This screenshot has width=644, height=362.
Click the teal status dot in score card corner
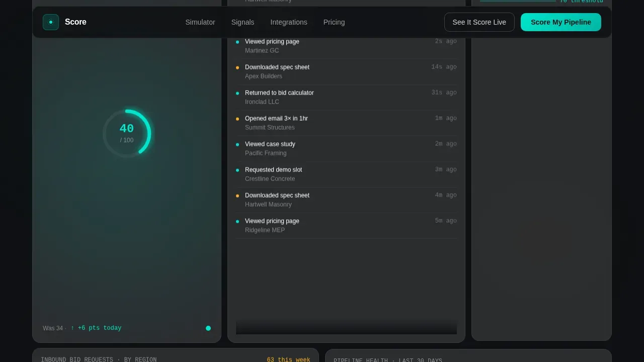tap(208, 328)
